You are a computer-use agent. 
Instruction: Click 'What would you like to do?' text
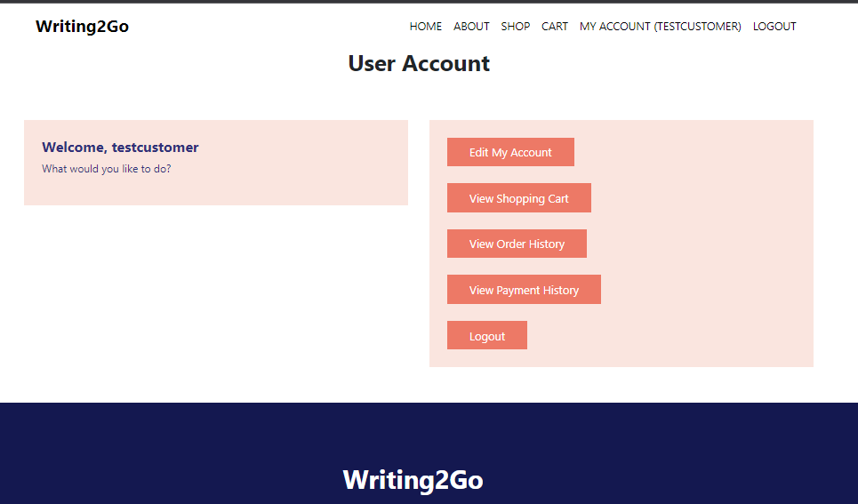(106, 169)
